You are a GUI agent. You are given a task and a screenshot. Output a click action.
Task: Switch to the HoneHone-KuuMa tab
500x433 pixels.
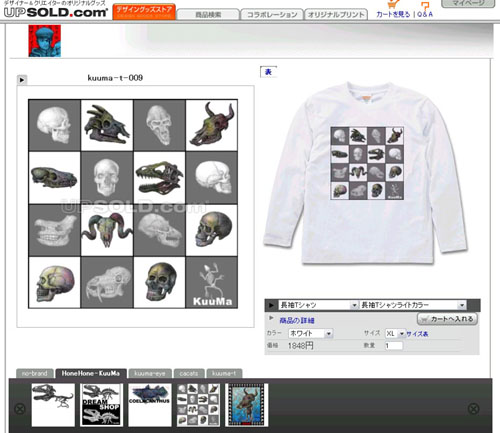pyautogui.click(x=91, y=373)
